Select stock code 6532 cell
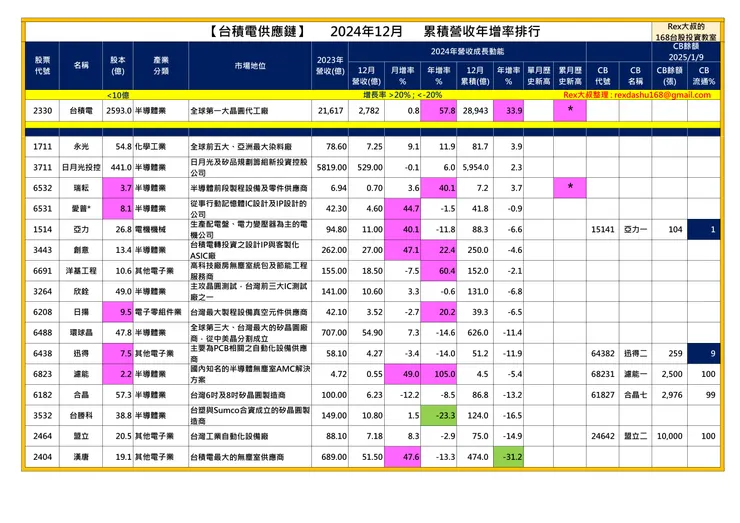This screenshot has width=740, height=523. 42,188
